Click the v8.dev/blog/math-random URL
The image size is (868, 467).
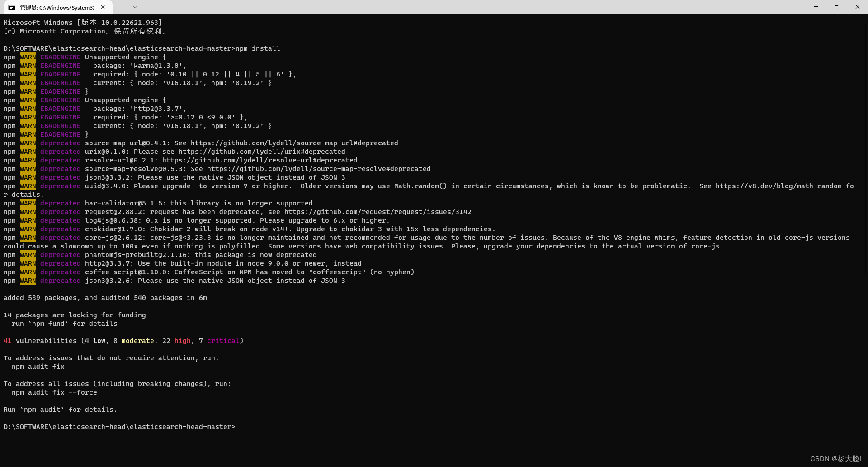tap(778, 186)
